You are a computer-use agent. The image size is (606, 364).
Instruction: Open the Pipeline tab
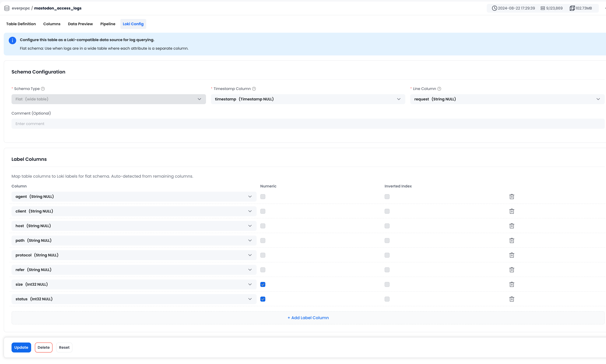108,24
